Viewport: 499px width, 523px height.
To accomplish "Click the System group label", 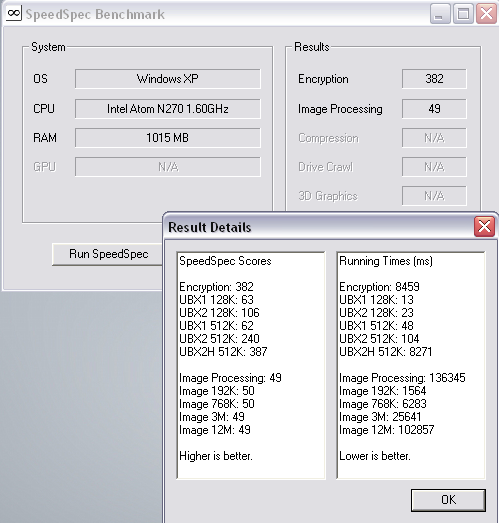I will click(48, 47).
